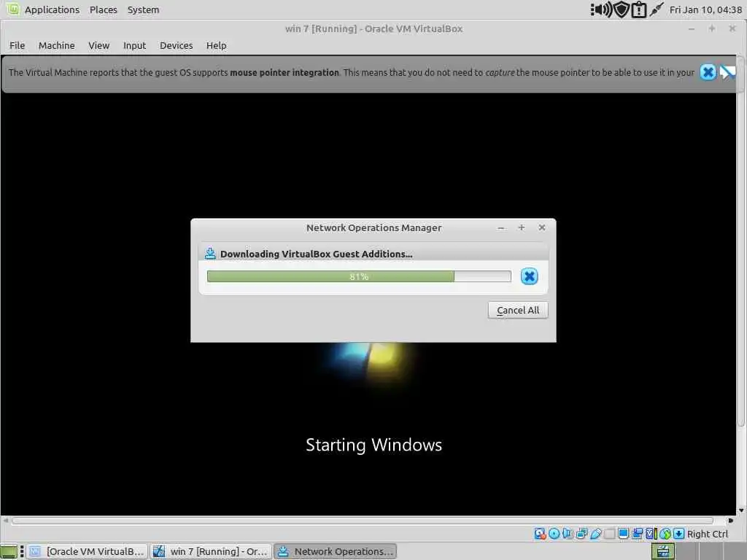The width and height of the screenshot is (747, 560).
Task: Click the keyboard capture down-arrow icon
Action: pos(679,534)
